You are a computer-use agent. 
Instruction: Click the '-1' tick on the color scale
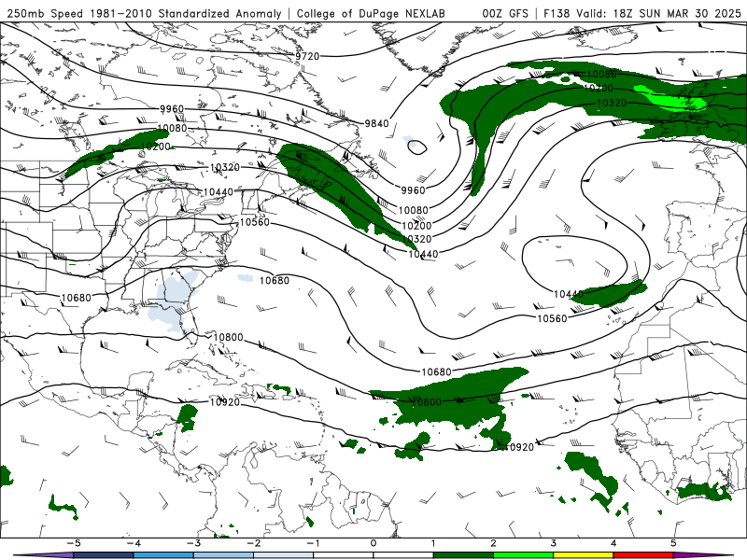pos(313,543)
